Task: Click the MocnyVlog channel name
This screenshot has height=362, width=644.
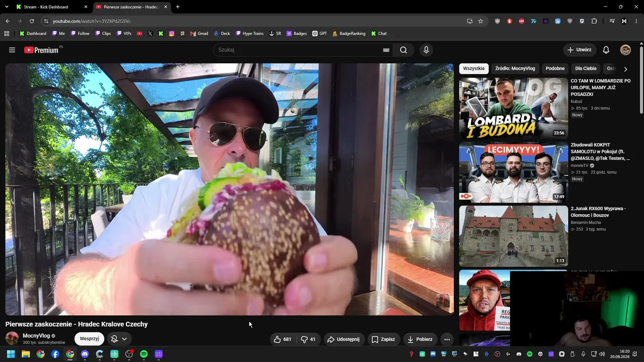Action: pos(36,335)
